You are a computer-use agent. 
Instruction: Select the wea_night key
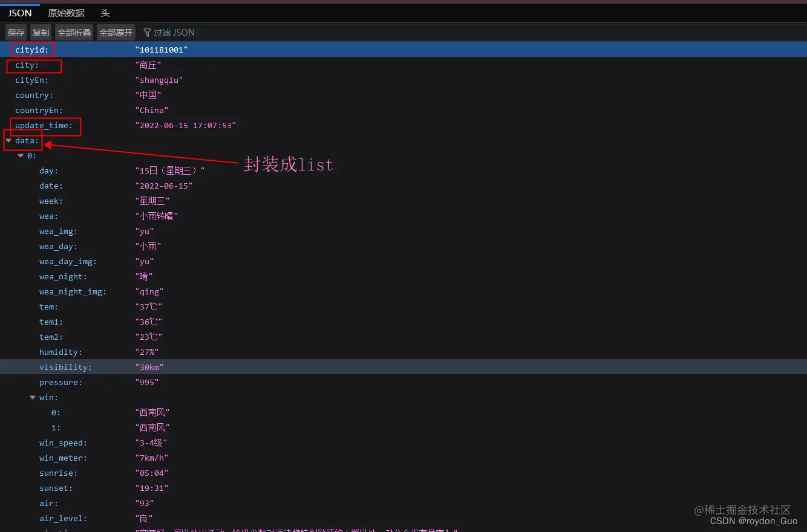coord(63,276)
